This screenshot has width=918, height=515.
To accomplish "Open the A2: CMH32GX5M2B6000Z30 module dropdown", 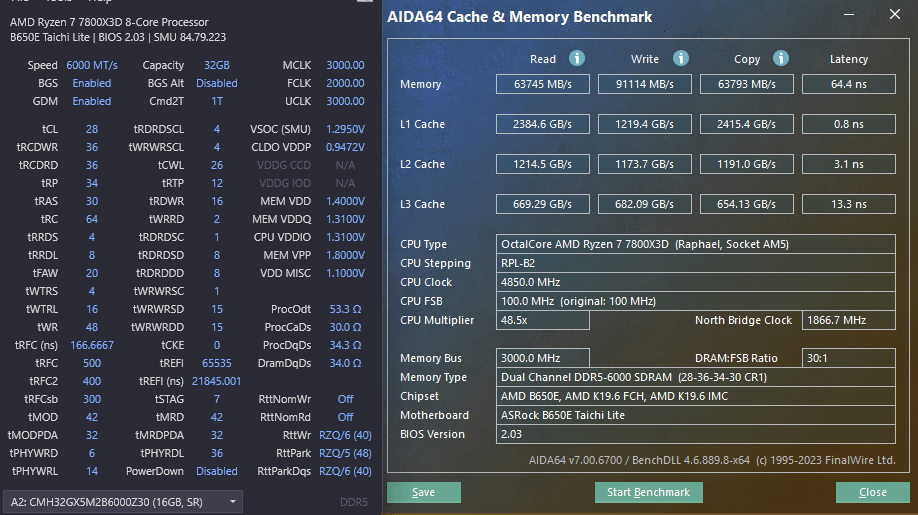I will (123, 502).
